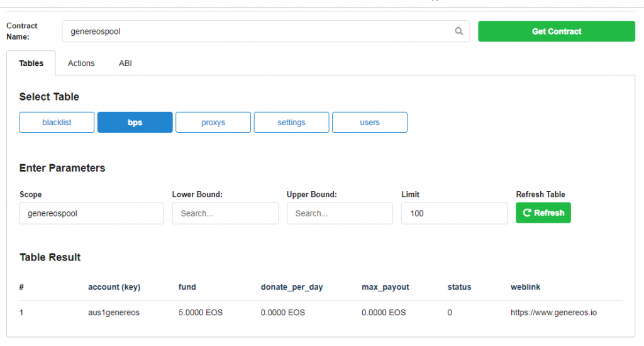Click the 5.0000 EOS fund value

201,313
